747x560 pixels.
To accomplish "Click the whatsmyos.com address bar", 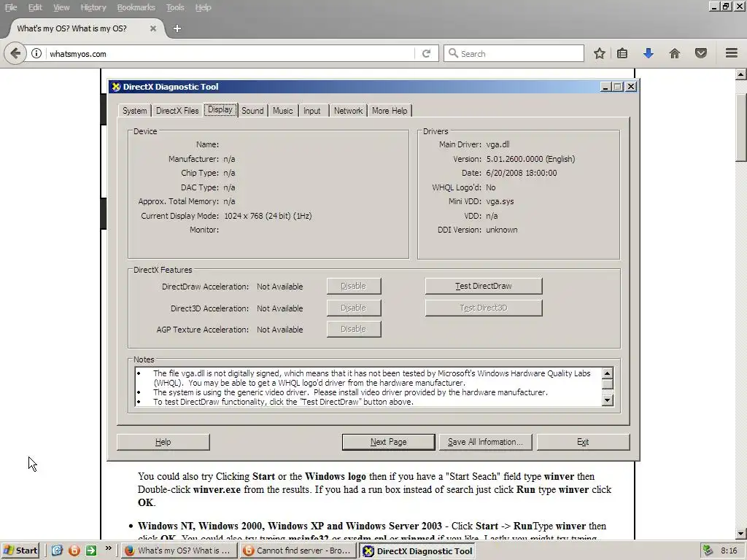I will (x=231, y=53).
